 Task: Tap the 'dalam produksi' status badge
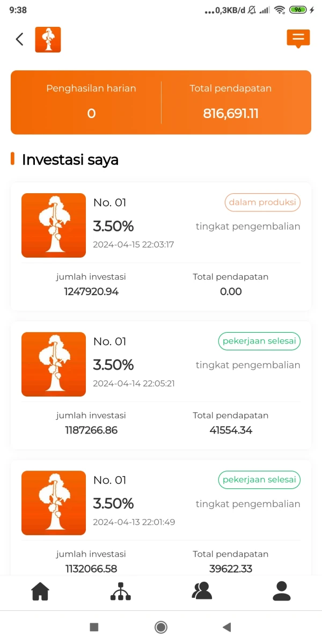point(262,202)
